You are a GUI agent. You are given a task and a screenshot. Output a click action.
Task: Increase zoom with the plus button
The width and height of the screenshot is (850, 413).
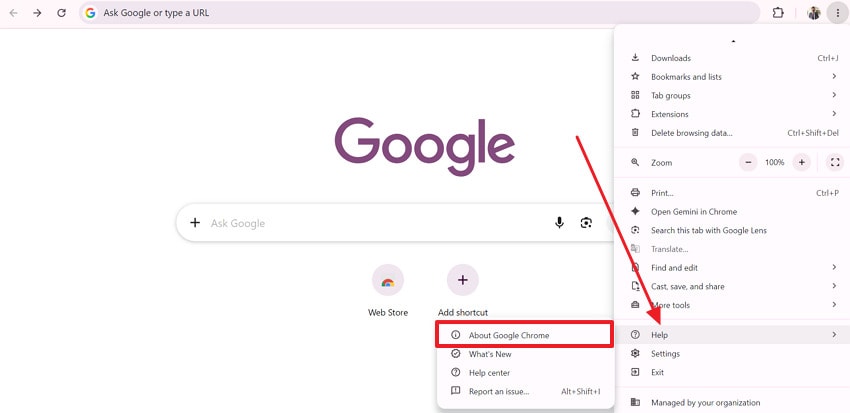801,162
